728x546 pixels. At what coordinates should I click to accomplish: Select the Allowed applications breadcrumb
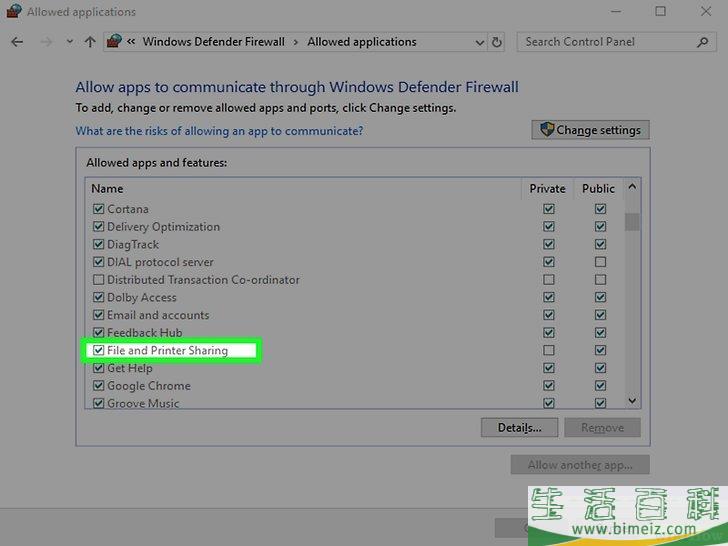(x=361, y=42)
